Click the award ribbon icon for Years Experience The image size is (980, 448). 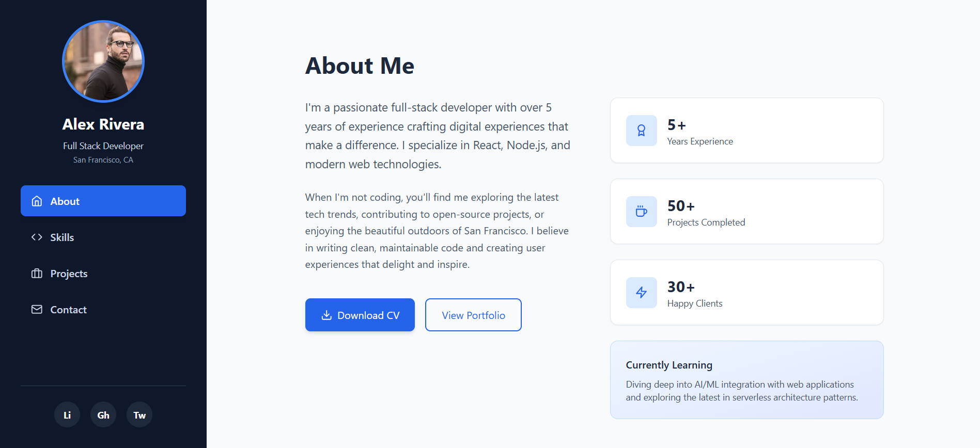[x=641, y=131]
